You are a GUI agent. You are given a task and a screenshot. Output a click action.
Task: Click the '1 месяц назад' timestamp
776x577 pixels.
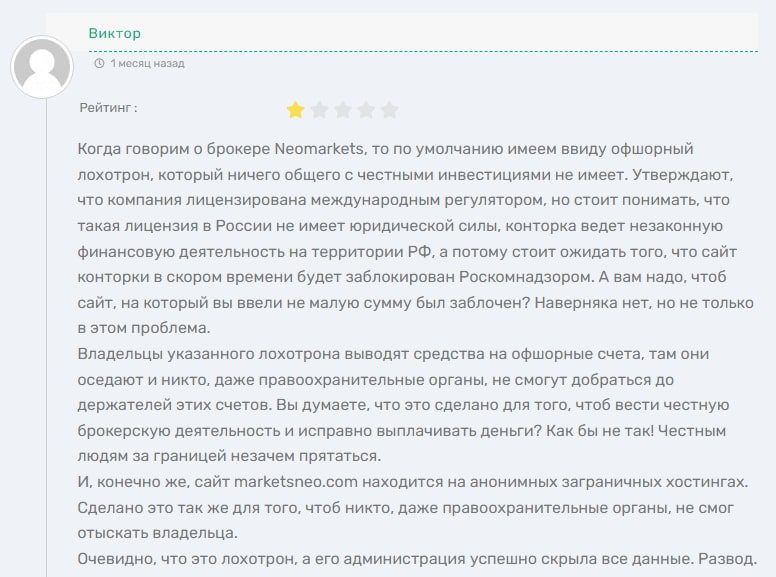tap(147, 63)
